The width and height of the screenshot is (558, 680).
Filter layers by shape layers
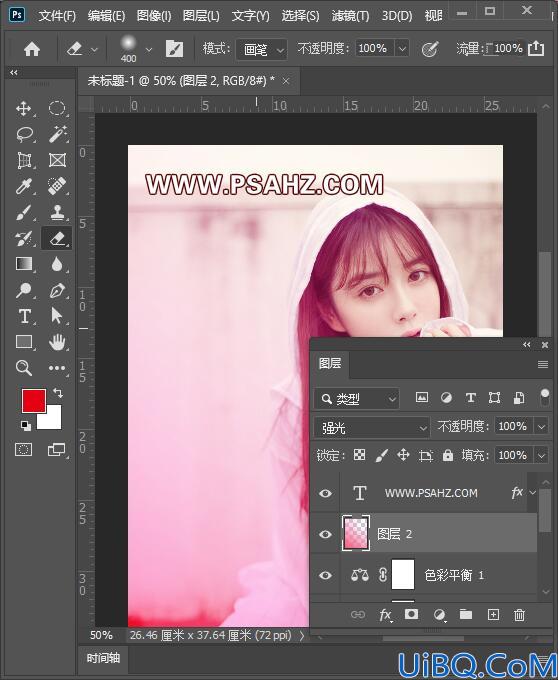tap(494, 398)
